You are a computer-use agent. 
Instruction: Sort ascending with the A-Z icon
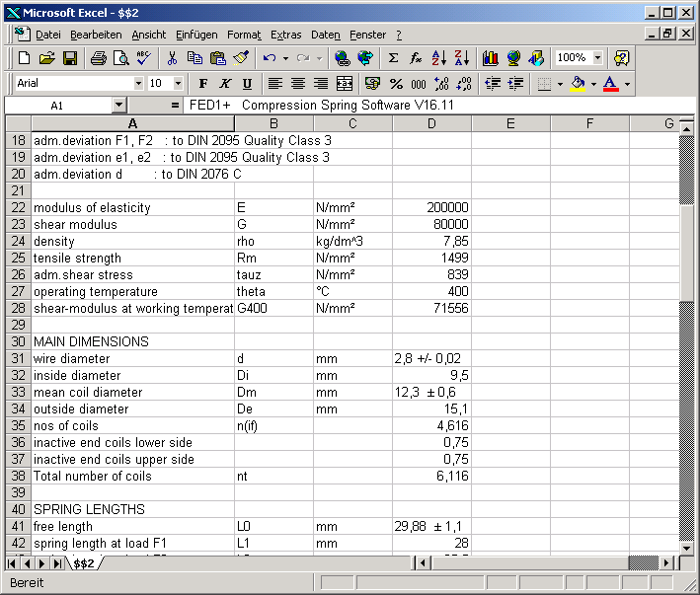(x=439, y=58)
